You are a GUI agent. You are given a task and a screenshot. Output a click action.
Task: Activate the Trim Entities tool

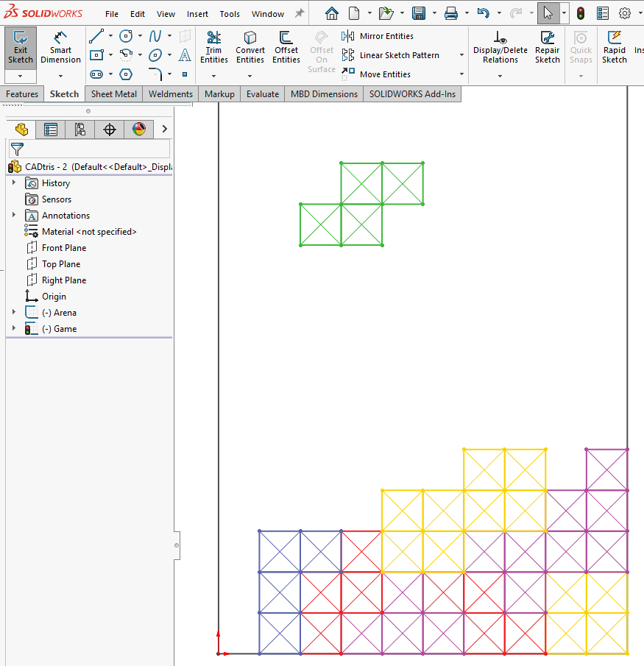tap(214, 48)
